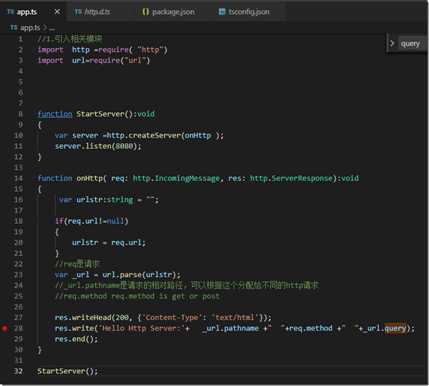Close the app.ts tab
The image size is (429, 386).
click(x=57, y=12)
